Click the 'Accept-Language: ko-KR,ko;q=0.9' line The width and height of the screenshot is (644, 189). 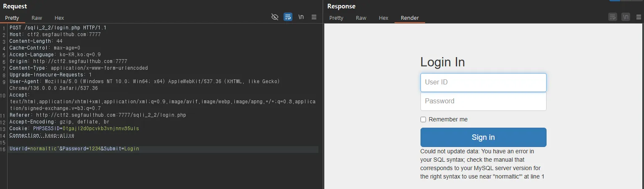pyautogui.click(x=55, y=55)
